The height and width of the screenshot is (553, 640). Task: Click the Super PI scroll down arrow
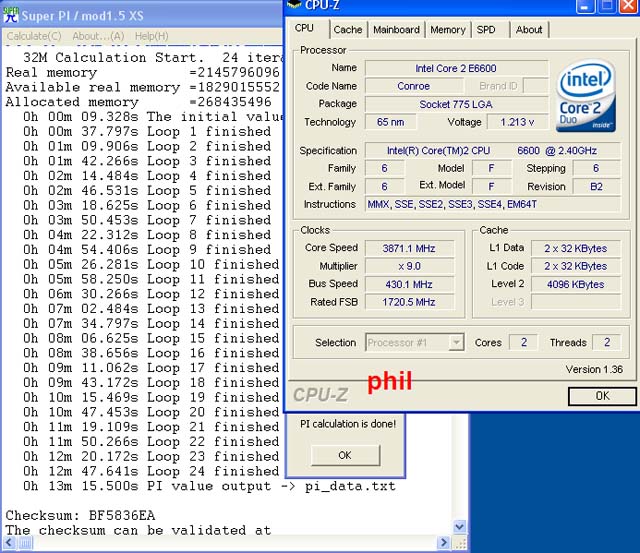coord(460,526)
